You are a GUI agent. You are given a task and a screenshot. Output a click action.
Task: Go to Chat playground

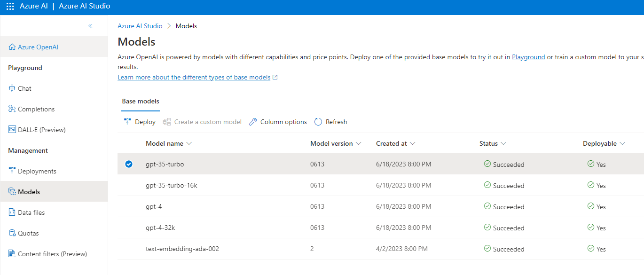click(54, 88)
